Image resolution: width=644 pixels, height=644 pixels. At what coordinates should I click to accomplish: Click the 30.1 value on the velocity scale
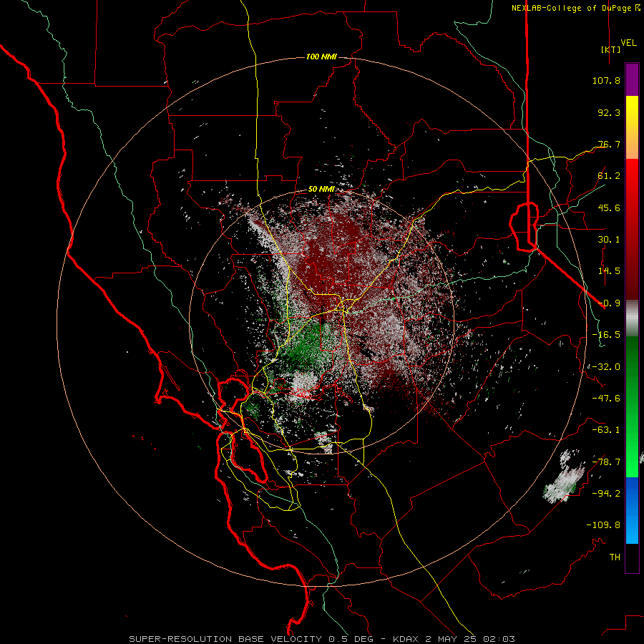(x=609, y=240)
